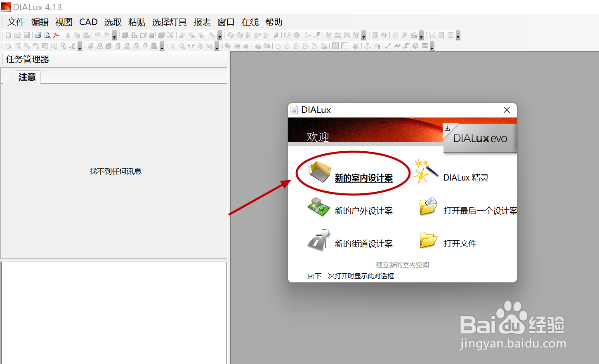Viewport: 599px width, 364px height.
Task: Open the 粘贴 menu
Action: [x=137, y=22]
